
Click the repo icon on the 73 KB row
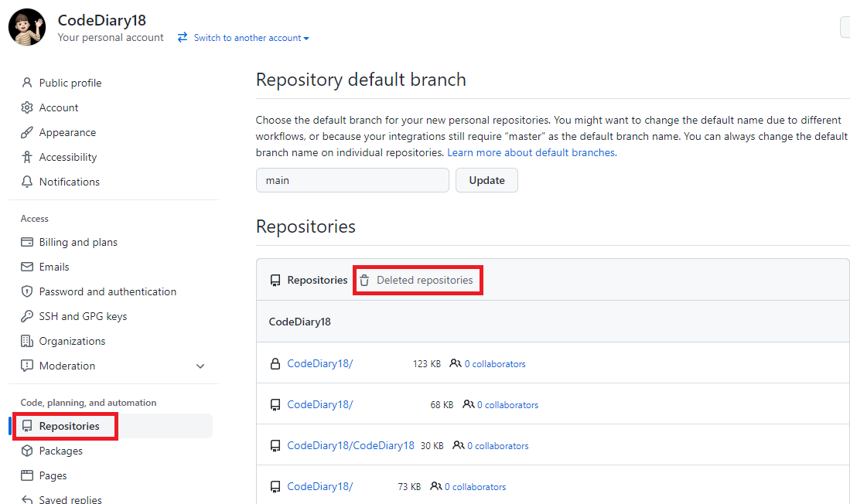275,487
